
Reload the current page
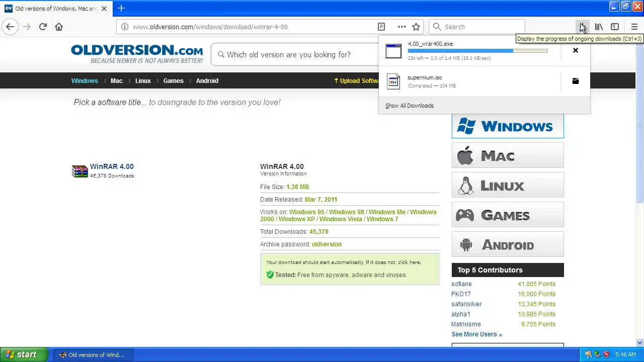[43, 27]
